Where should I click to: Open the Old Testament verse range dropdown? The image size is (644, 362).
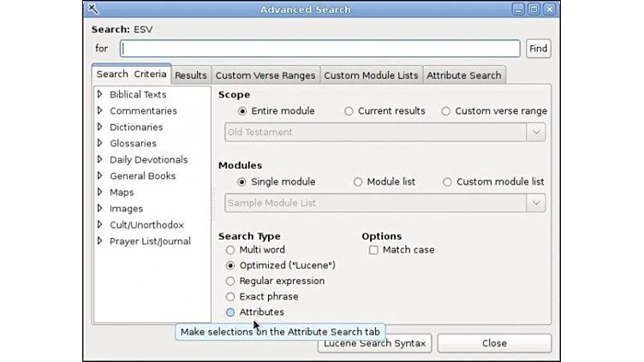(536, 133)
